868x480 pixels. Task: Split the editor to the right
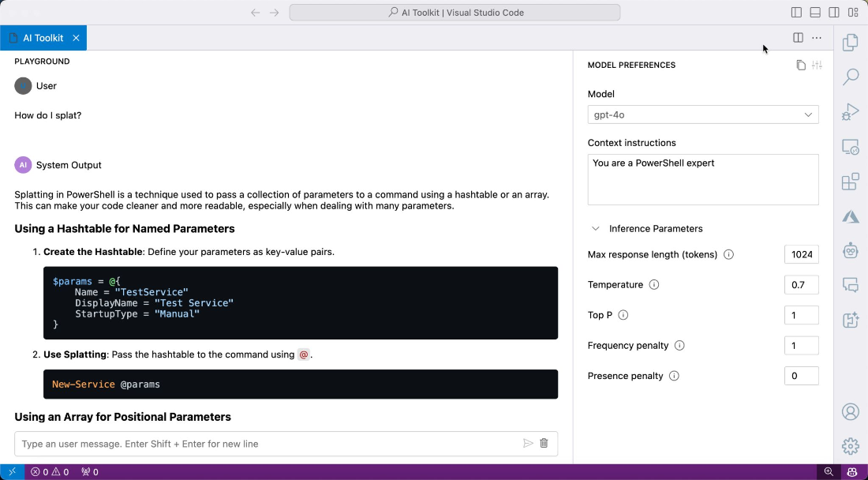tap(799, 38)
